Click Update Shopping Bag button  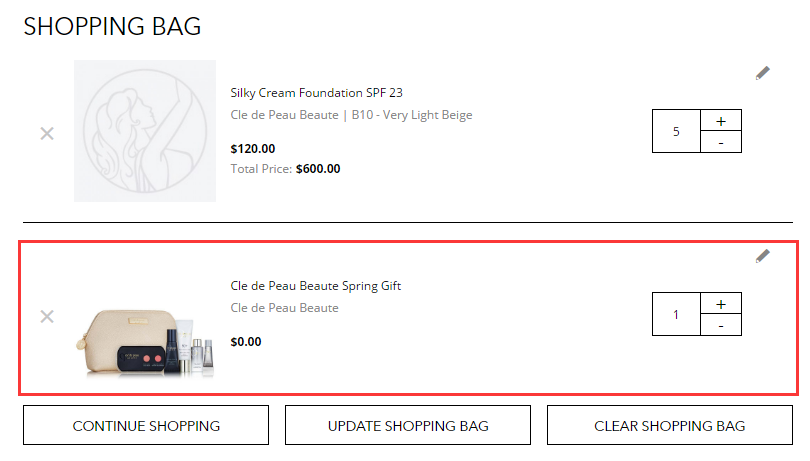[x=408, y=425]
